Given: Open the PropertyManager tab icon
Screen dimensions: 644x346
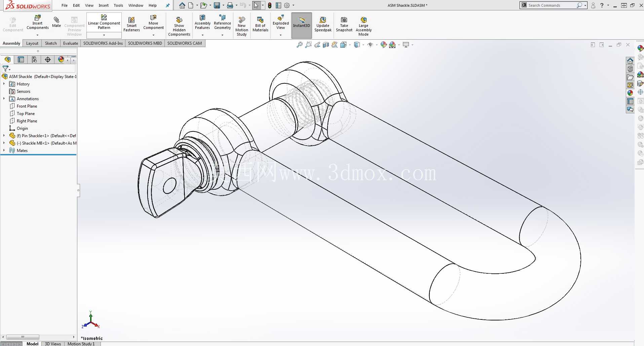Looking at the screenshot, I should tap(21, 60).
